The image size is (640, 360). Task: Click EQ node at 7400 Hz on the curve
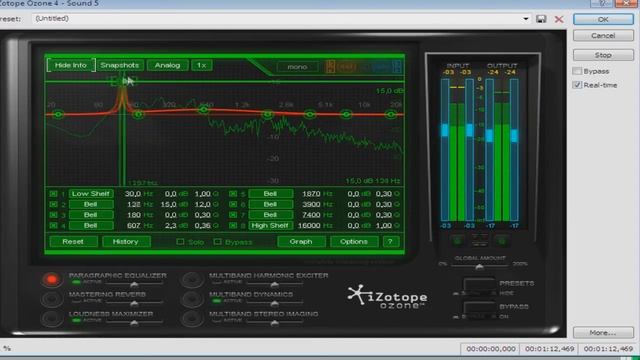pyautogui.click(x=346, y=114)
